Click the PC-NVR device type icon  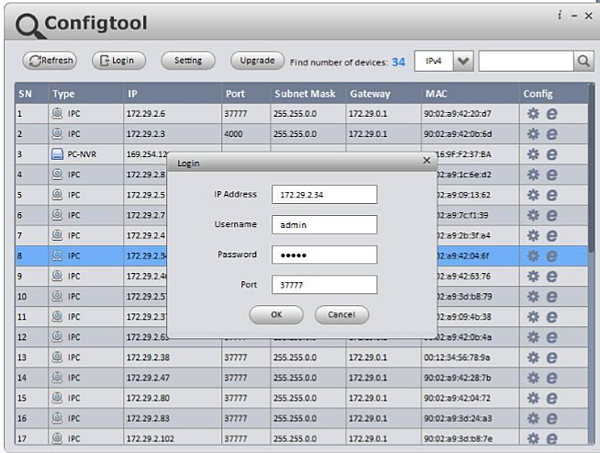click(x=57, y=154)
